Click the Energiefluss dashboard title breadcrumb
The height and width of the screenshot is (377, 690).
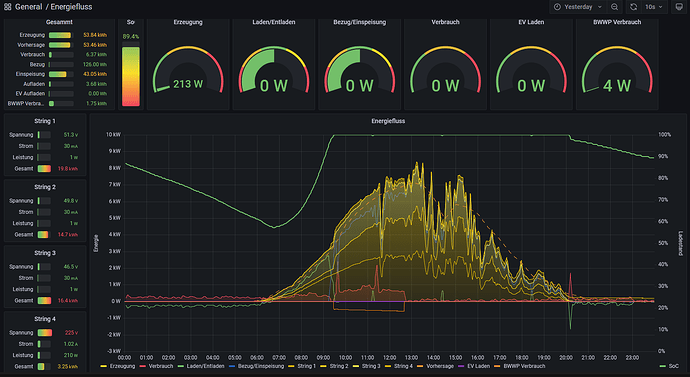click(x=71, y=7)
